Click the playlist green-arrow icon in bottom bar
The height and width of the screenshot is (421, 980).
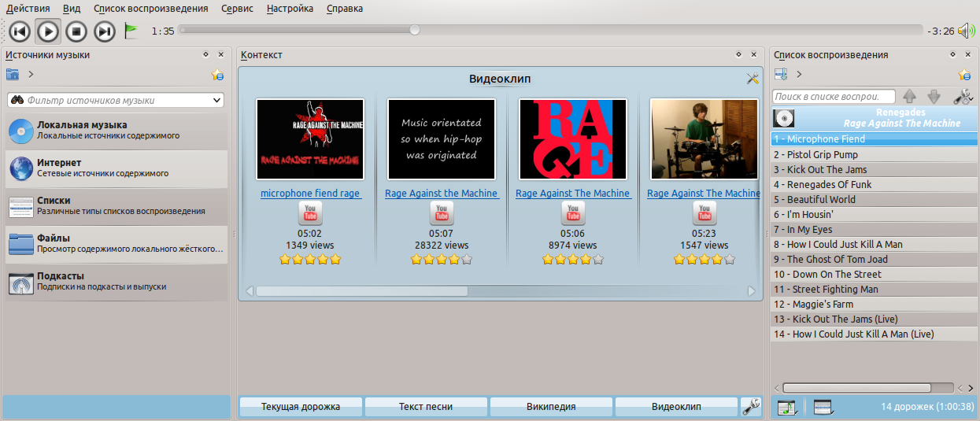click(x=787, y=407)
